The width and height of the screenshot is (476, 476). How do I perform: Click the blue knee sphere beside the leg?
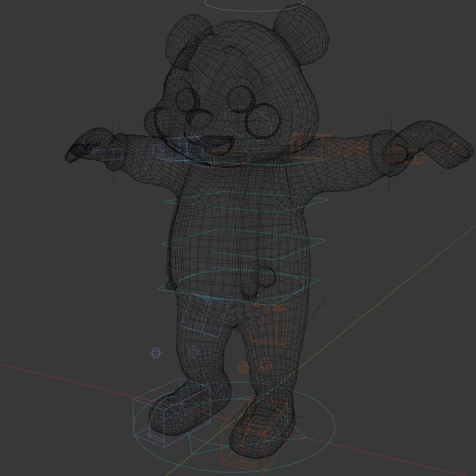tap(156, 353)
